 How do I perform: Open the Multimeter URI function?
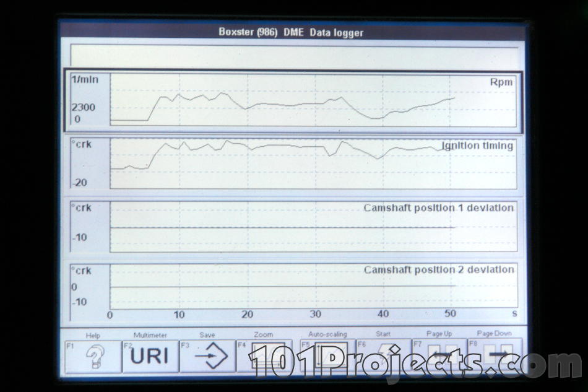150,356
